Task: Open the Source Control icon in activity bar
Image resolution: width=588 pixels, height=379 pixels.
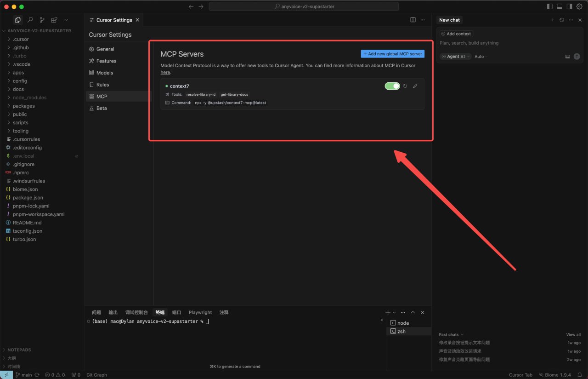Action: tap(42, 20)
